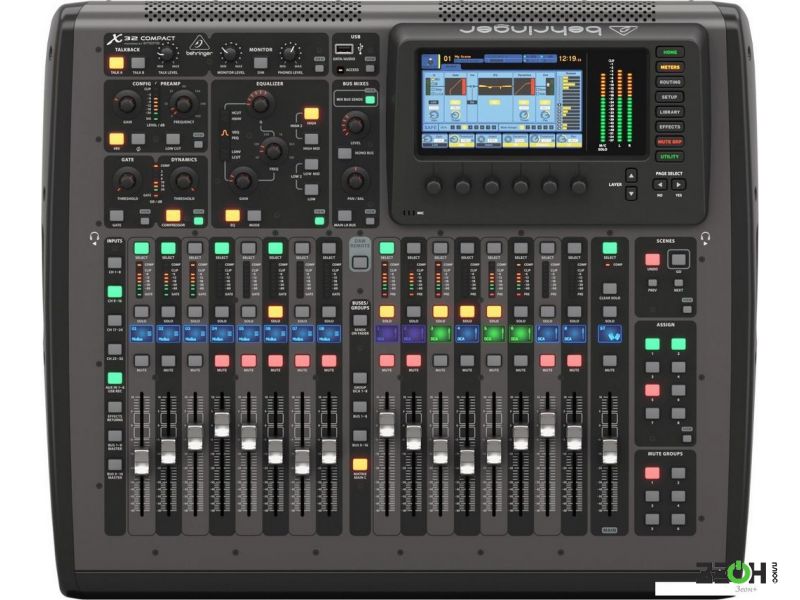Open the Effects page

click(670, 127)
